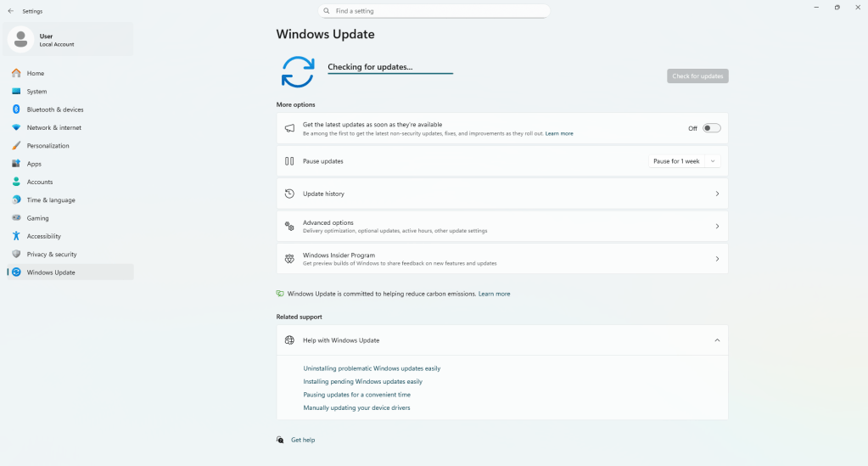Click the Windows Update sidebar icon
Viewport: 868px width, 466px height.
point(16,272)
